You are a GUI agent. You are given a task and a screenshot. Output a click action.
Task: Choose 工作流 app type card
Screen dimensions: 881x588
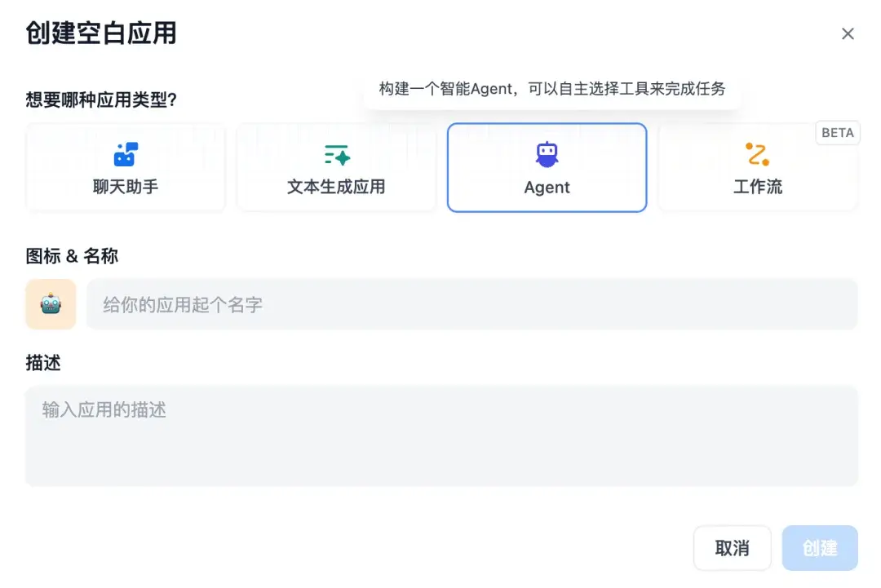pos(757,167)
